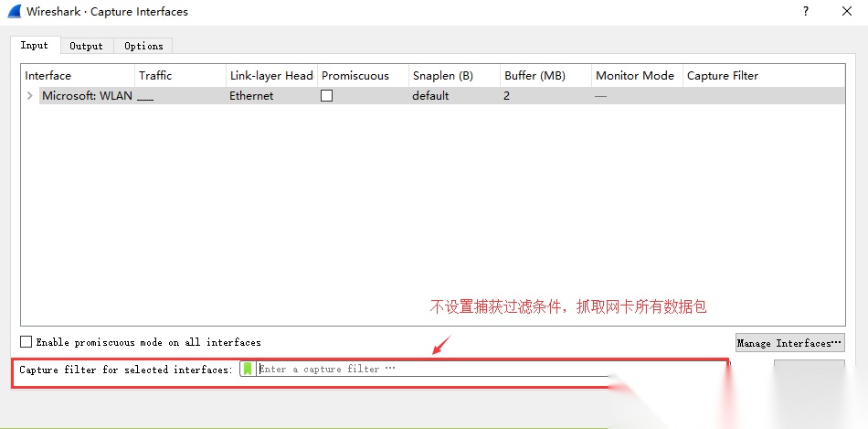Click the Monitor Mode column header
Viewport: 868px width, 429px height.
637,76
